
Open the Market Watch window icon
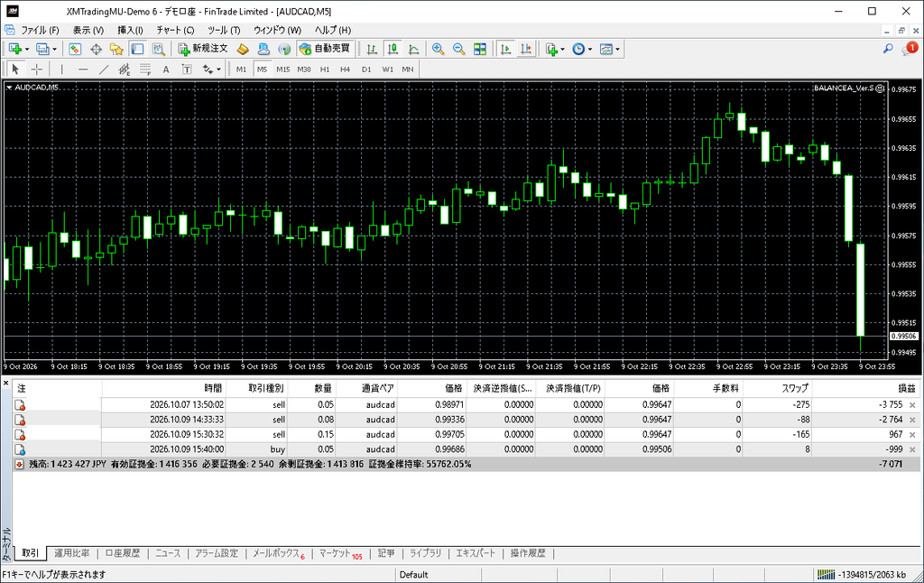tap(75, 49)
